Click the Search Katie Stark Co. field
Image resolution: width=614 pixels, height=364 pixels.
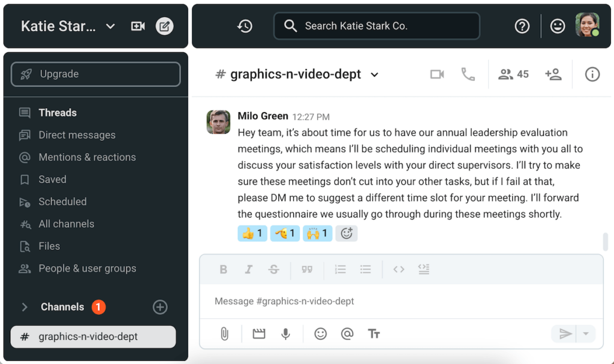377,26
